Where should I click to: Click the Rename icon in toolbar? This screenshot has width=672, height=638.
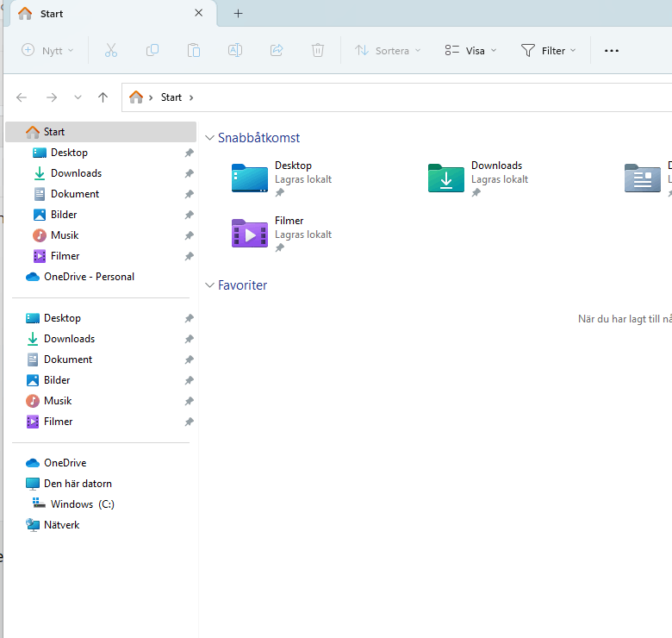point(235,51)
